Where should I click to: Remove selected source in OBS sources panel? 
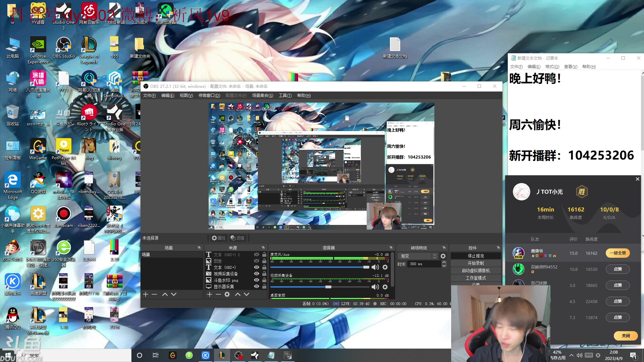[218, 294]
